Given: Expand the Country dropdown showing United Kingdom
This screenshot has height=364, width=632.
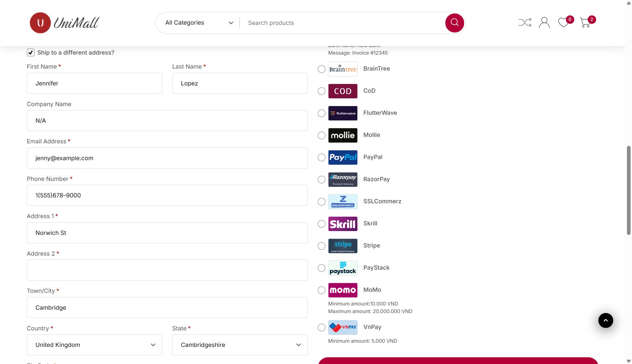Looking at the screenshot, I should click(x=94, y=345).
